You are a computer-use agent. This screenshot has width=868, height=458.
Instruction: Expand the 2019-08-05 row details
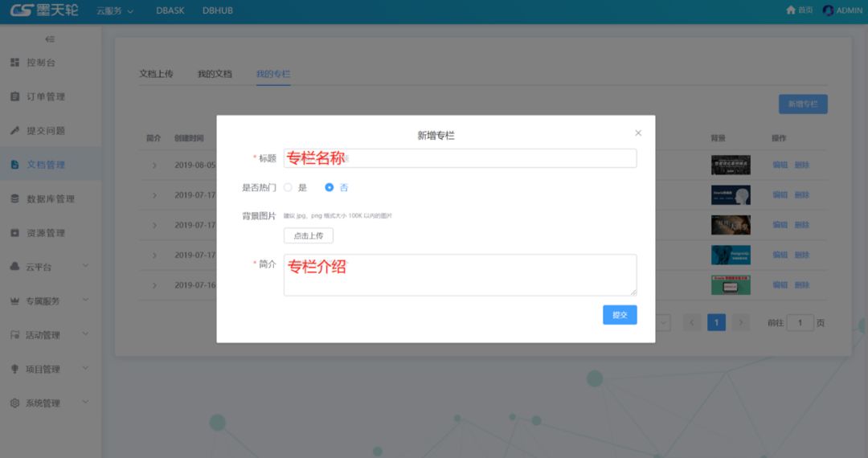pyautogui.click(x=154, y=166)
